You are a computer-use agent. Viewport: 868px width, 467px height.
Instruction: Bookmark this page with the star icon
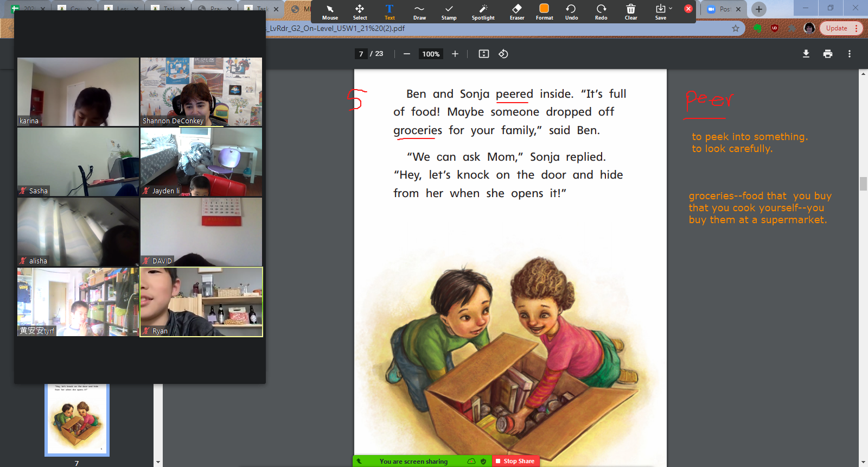[736, 28]
